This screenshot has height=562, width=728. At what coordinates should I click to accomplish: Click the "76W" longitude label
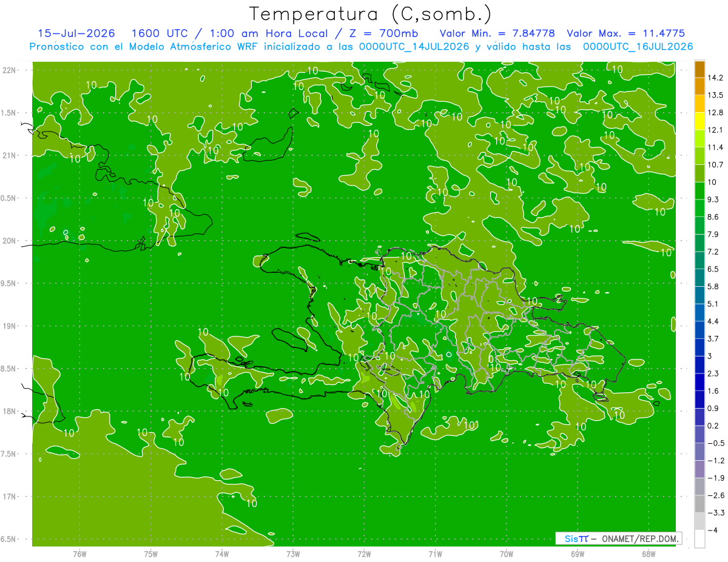(79, 554)
